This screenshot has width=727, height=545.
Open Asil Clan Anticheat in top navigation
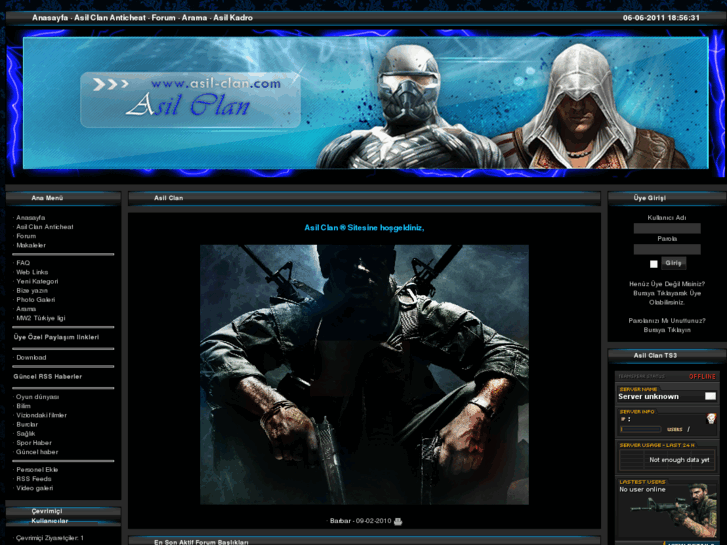pos(110,18)
